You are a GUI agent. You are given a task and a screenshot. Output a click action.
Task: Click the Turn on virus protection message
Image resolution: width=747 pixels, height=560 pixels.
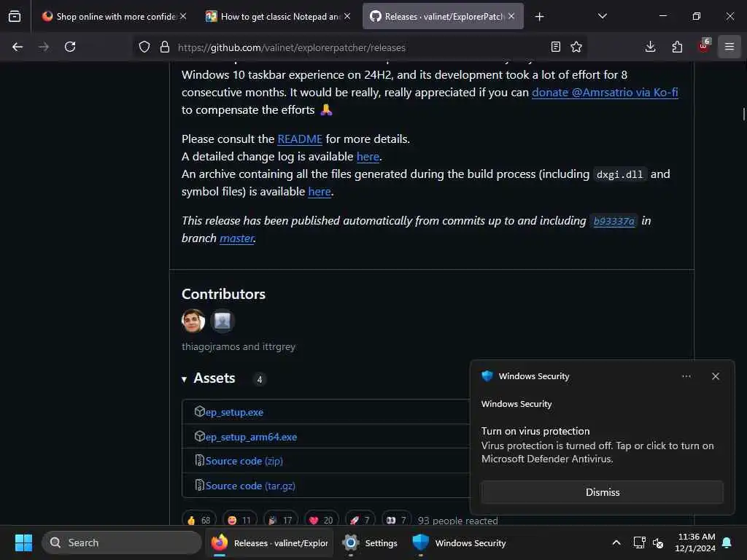pyautogui.click(x=597, y=445)
